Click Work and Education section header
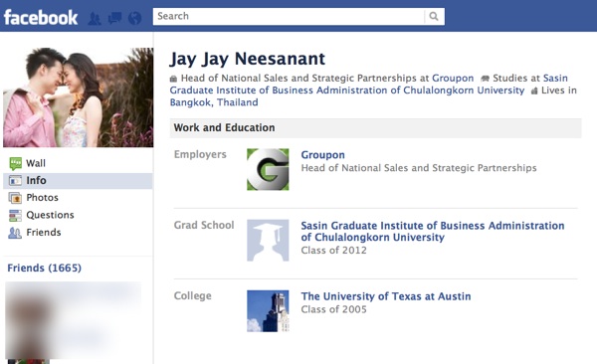 [x=375, y=128]
